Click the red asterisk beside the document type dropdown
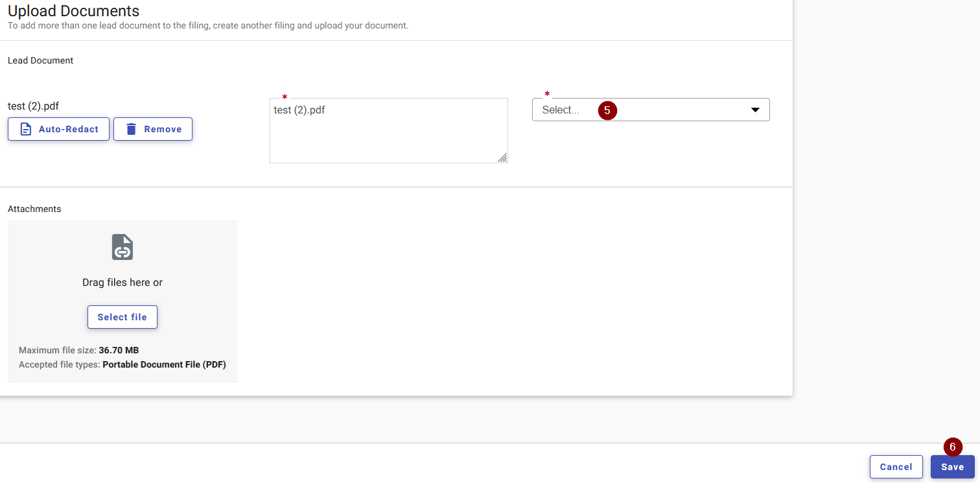Screen dimensions: 980x483 point(547,94)
